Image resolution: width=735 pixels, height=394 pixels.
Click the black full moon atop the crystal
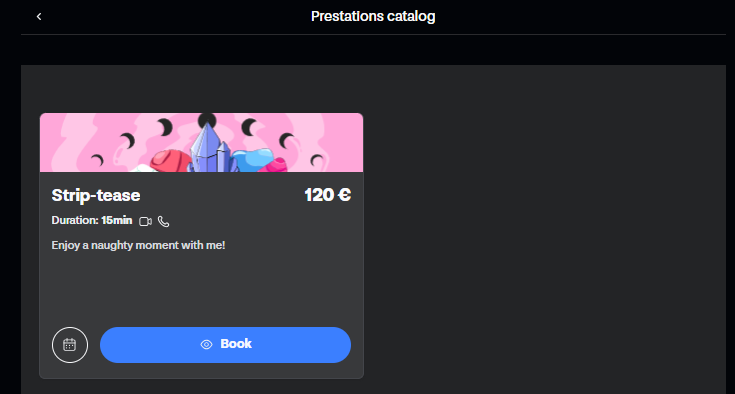point(207,120)
